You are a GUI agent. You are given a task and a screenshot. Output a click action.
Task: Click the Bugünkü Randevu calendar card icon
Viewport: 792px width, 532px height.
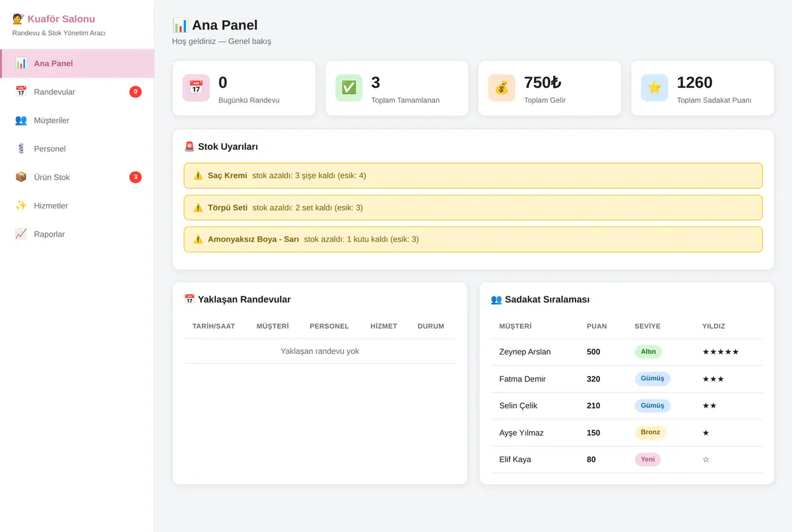(x=196, y=88)
